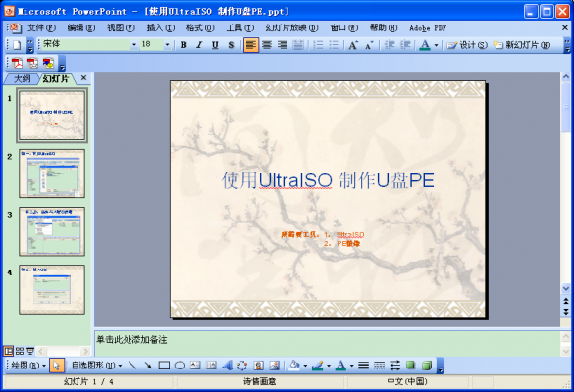Viewport: 574px width, 392px height.
Task: Switch to Slide Sorter view icon
Action: (x=20, y=352)
